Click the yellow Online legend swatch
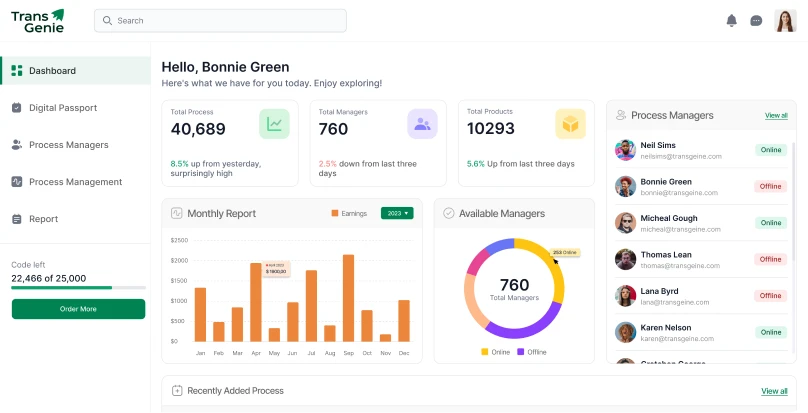808x413 pixels. (x=484, y=352)
